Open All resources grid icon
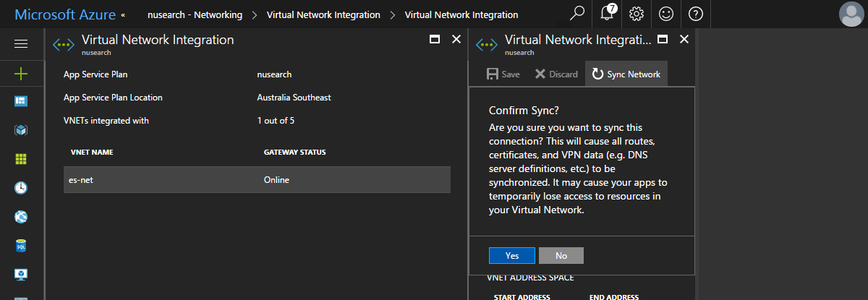The width and height of the screenshot is (868, 300). click(21, 159)
